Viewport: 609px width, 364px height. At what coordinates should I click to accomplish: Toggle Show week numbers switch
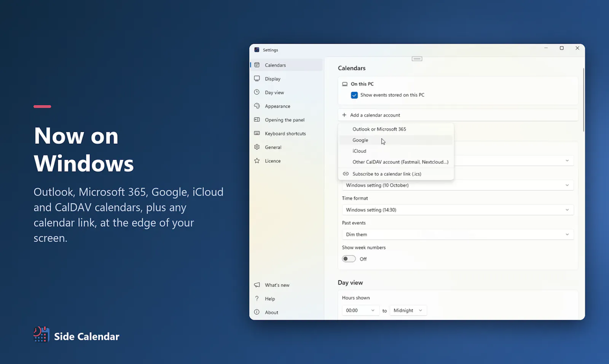click(x=349, y=259)
